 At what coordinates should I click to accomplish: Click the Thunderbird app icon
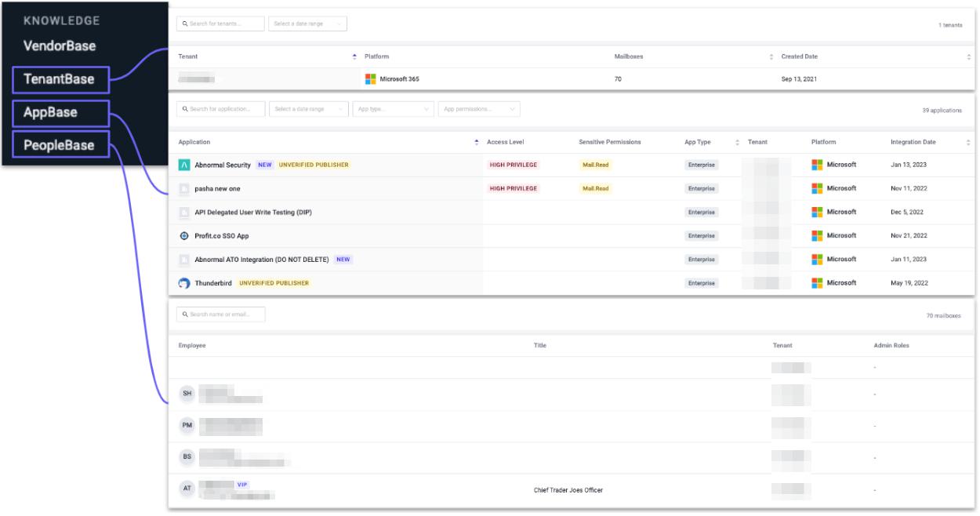(x=184, y=283)
